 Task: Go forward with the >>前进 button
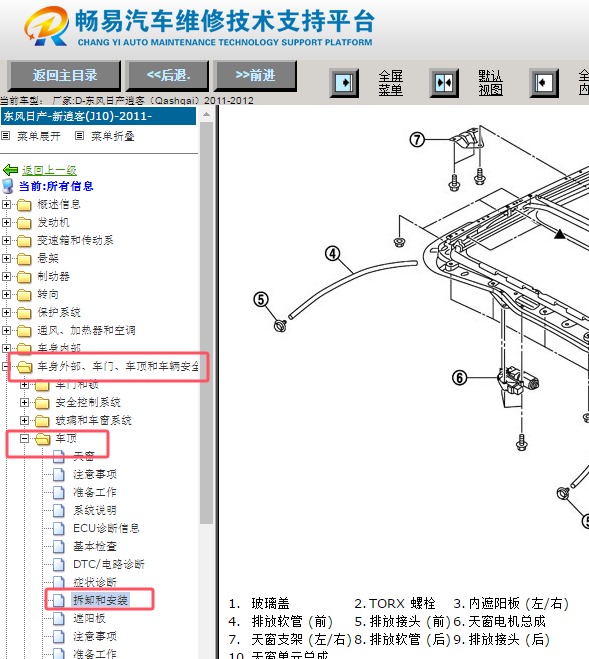[x=255, y=76]
